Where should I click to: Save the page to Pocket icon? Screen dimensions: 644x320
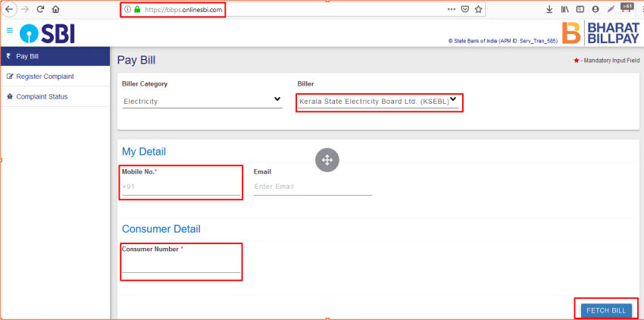point(465,9)
